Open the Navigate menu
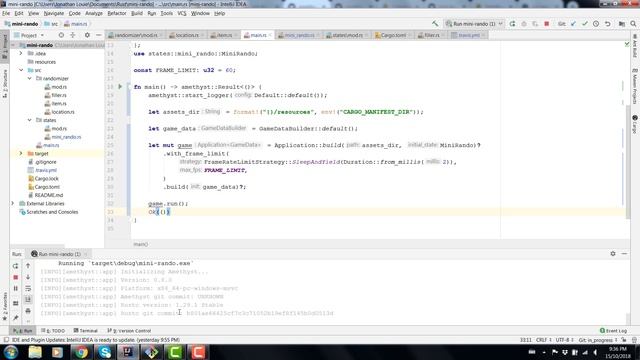This screenshot has width=640, height=360. click(x=53, y=13)
